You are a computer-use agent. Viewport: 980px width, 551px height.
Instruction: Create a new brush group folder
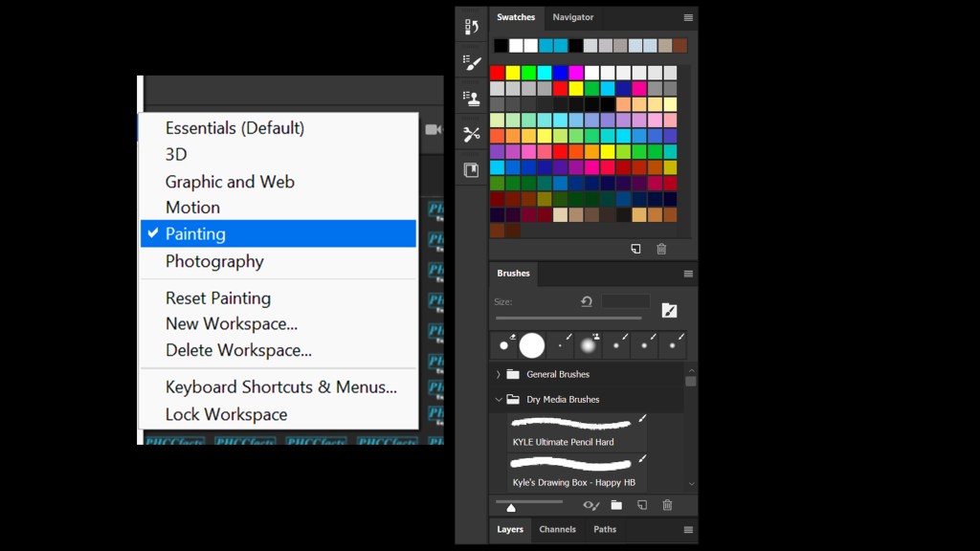(616, 505)
